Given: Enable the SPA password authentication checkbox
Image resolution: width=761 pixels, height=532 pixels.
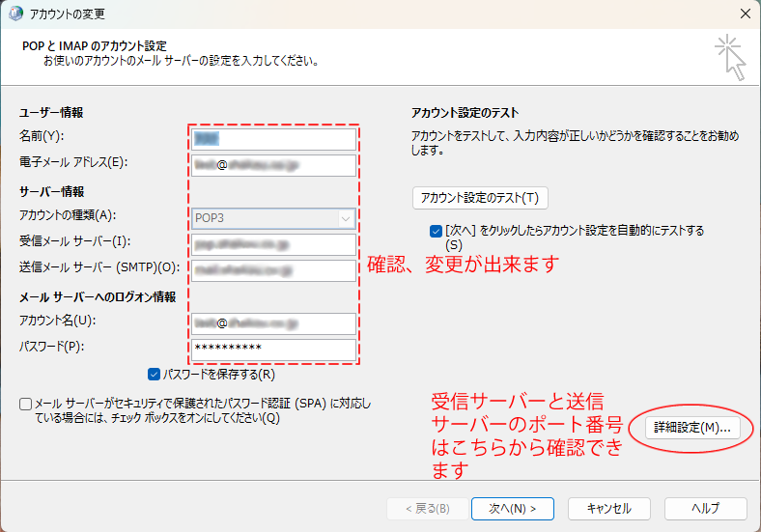Looking at the screenshot, I should point(25,404).
